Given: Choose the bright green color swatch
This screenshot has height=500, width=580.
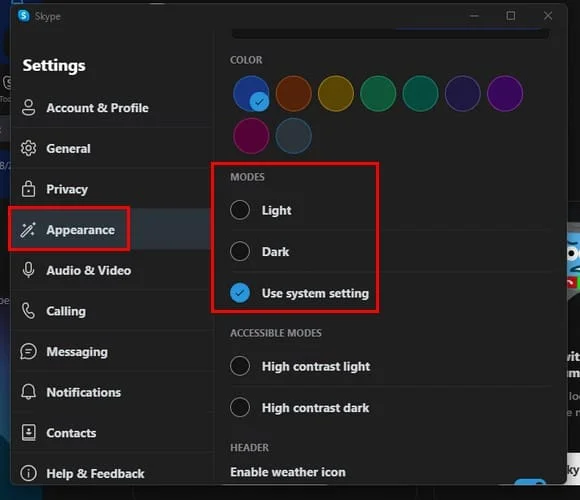Looking at the screenshot, I should tap(378, 94).
